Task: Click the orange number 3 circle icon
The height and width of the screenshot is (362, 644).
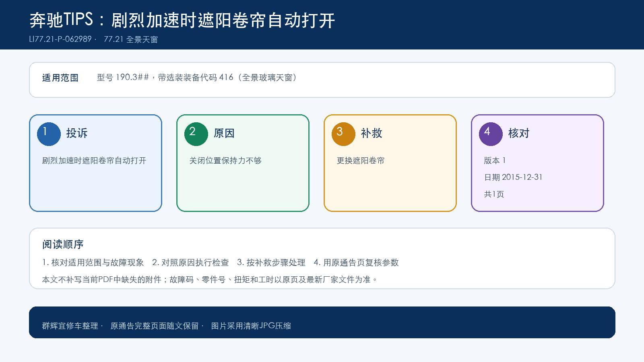Action: coord(343,134)
